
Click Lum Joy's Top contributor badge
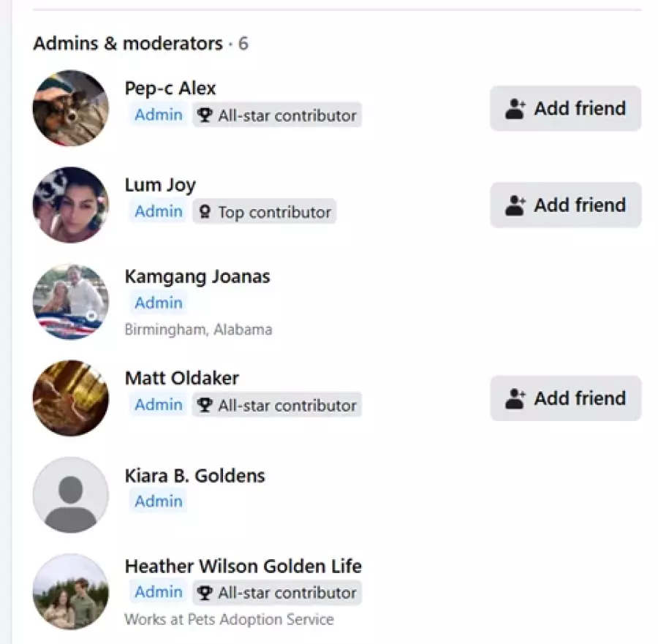click(265, 211)
